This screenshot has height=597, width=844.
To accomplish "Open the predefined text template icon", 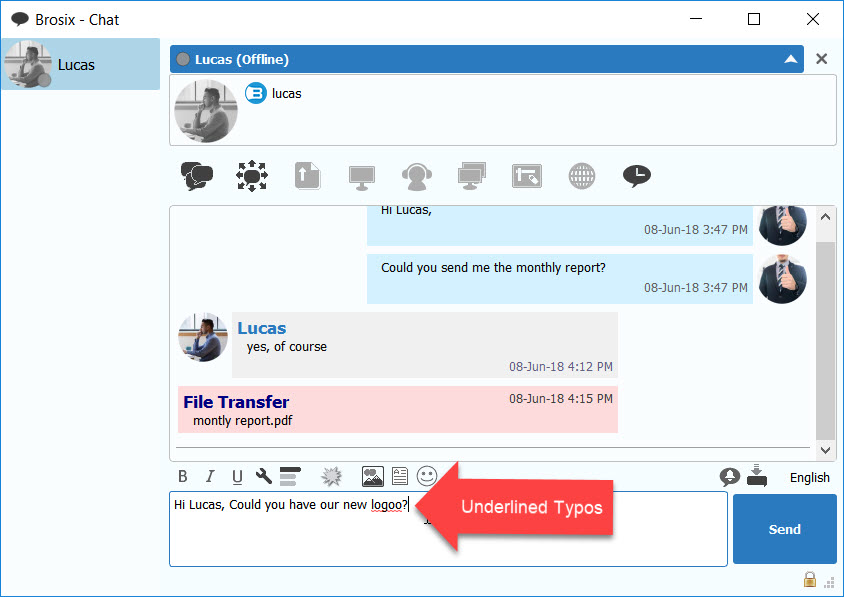I will pyautogui.click(x=400, y=476).
